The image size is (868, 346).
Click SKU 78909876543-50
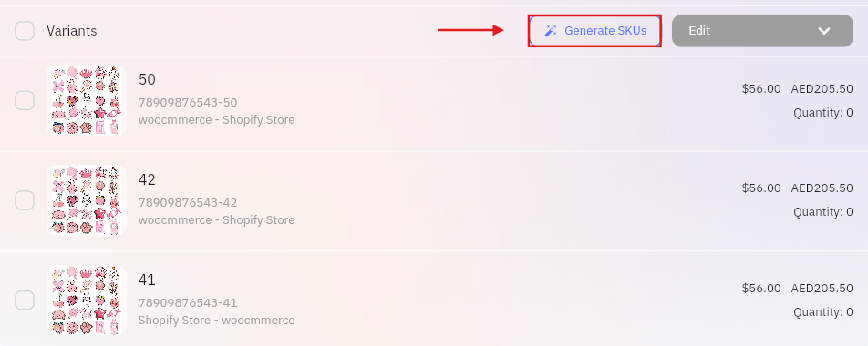188,102
